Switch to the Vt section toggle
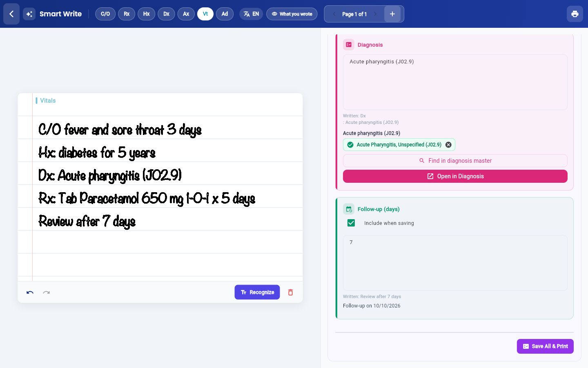 point(205,14)
